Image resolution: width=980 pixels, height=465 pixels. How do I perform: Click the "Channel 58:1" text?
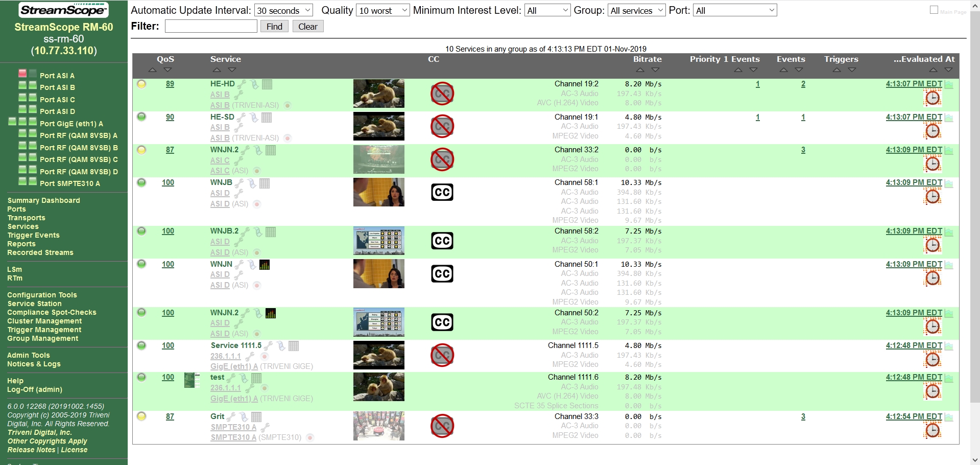(x=576, y=182)
